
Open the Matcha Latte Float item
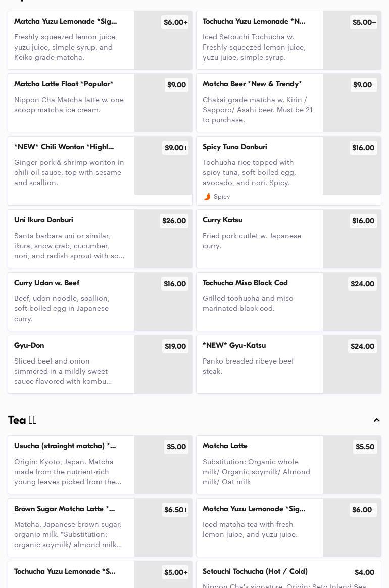(64, 84)
